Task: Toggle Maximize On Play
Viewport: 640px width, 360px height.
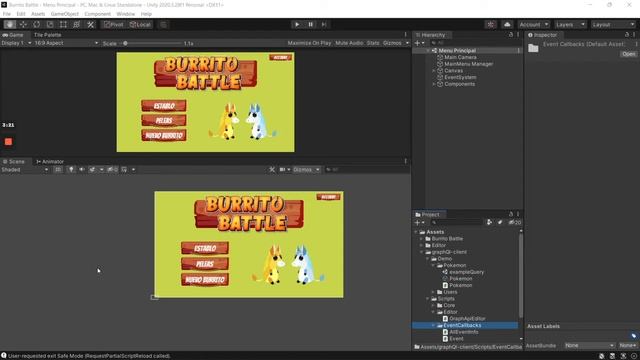Action: 309,43
